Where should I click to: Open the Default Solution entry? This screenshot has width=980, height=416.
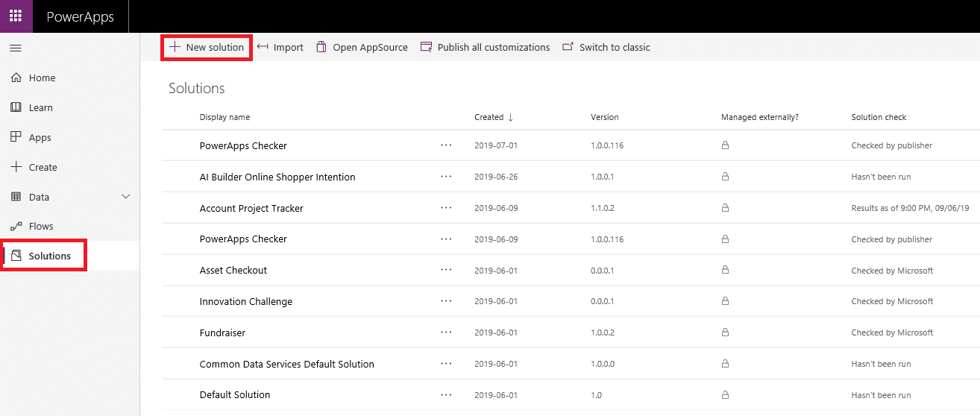[x=235, y=395]
